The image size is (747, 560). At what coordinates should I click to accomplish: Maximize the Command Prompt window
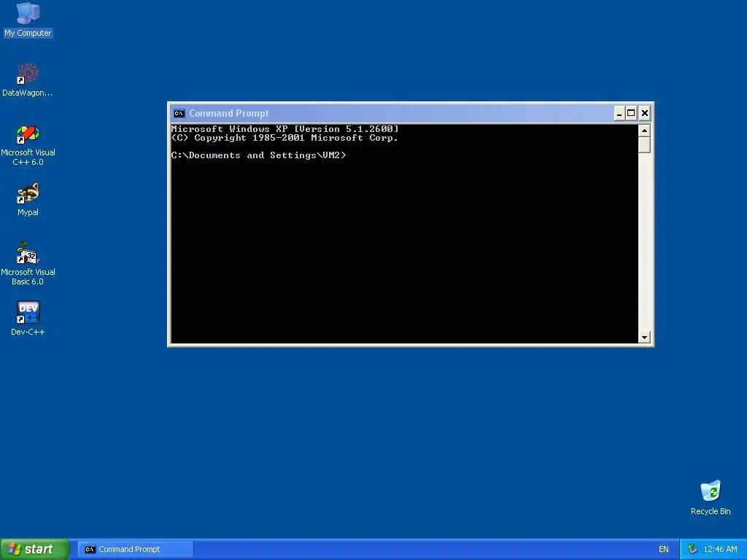pos(631,113)
